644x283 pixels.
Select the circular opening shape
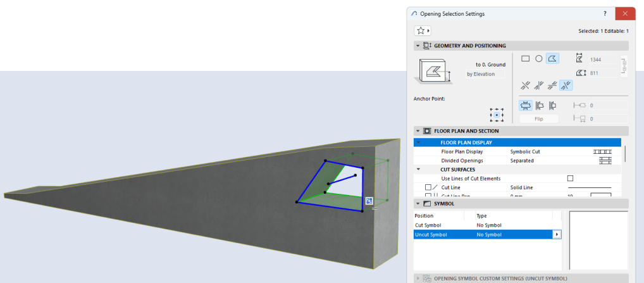tap(539, 58)
